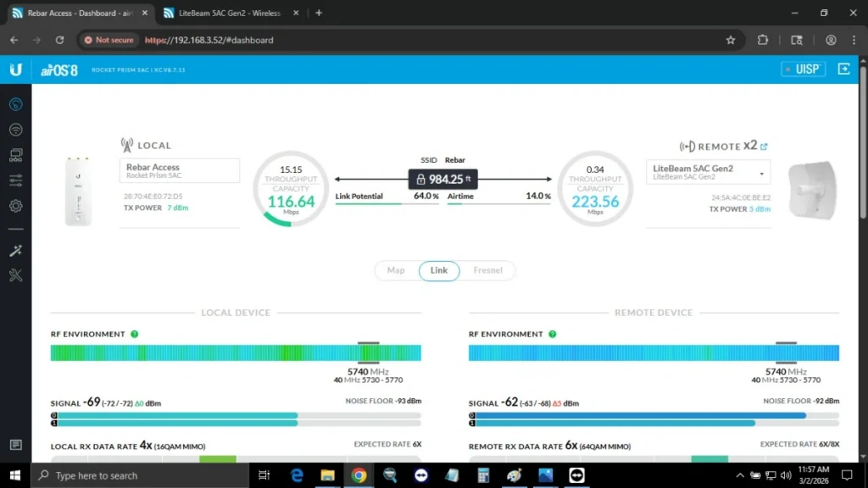Open the Services gear icon in sidebar
This screenshot has width=868, height=488.
pyautogui.click(x=15, y=206)
